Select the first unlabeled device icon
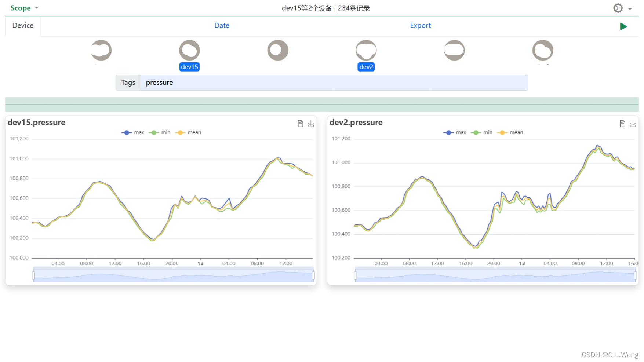The height and width of the screenshot is (362, 644). 101,50
